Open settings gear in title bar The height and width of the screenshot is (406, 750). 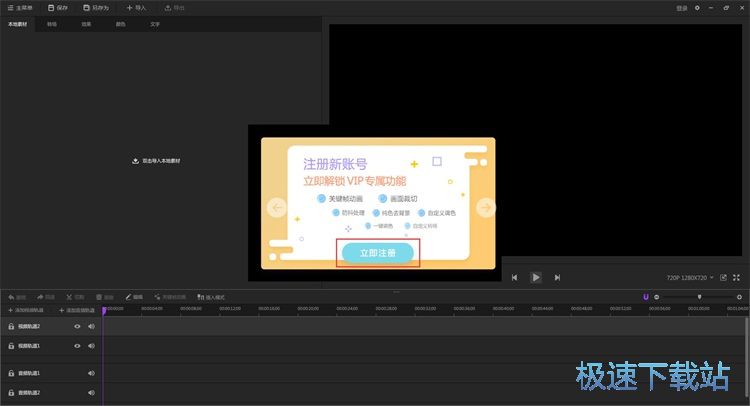(698, 7)
